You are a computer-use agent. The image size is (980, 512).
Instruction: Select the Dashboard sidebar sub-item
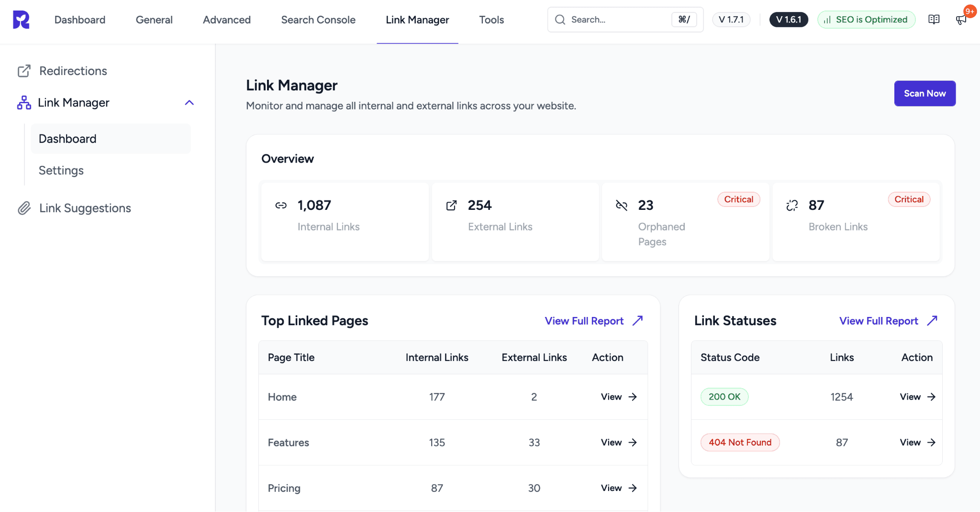point(111,139)
